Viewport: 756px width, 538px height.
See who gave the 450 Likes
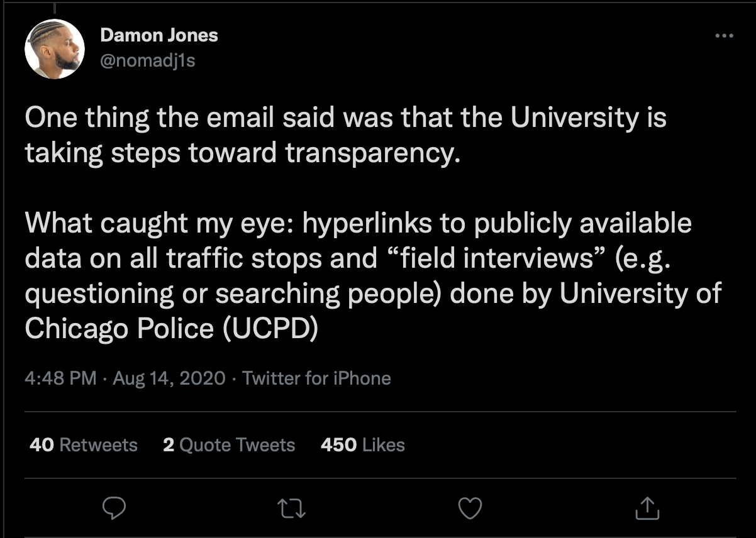pos(363,445)
